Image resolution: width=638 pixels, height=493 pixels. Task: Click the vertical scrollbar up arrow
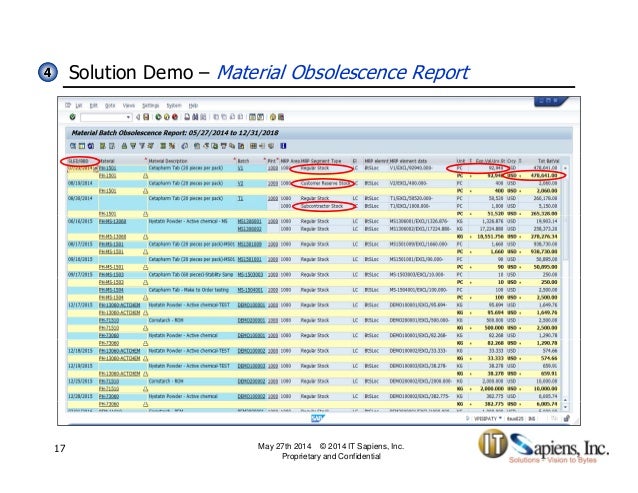565,168
